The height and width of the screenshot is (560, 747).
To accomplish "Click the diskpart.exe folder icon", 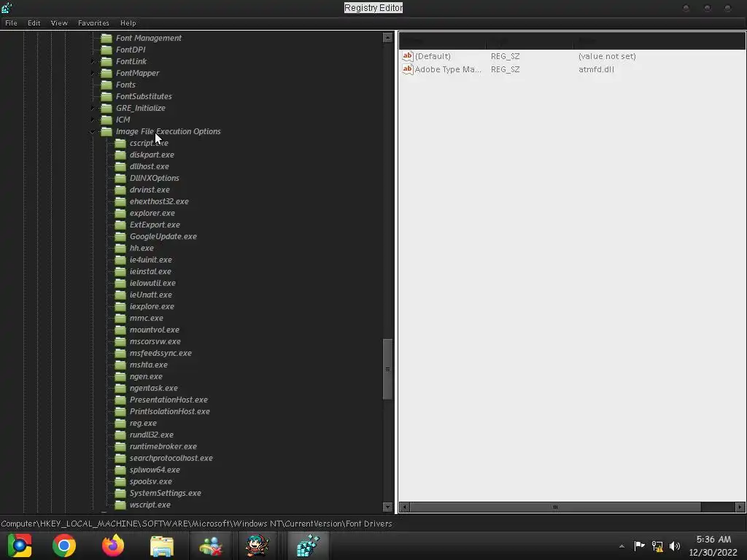I will coord(120,155).
